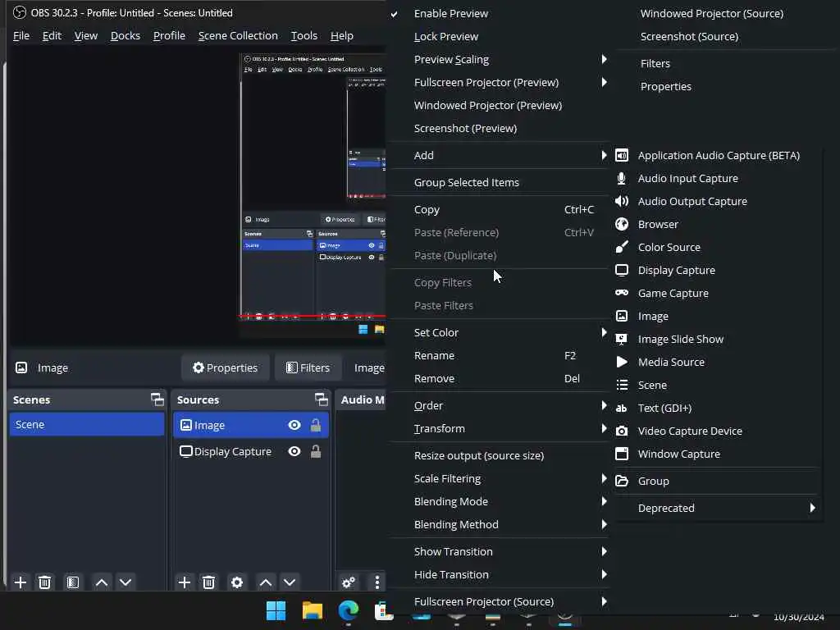The image size is (840, 630).
Task: Expand Deprecated sources submenu
Action: click(x=718, y=509)
